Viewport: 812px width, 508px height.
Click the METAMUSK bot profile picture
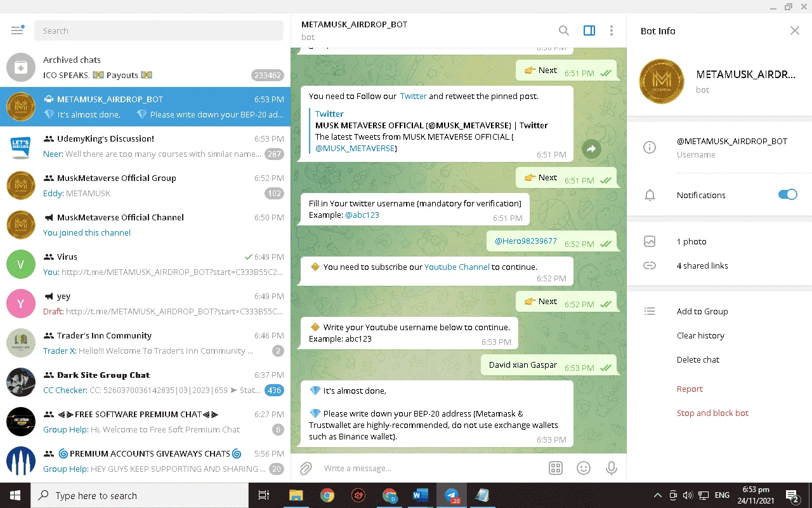(x=661, y=81)
